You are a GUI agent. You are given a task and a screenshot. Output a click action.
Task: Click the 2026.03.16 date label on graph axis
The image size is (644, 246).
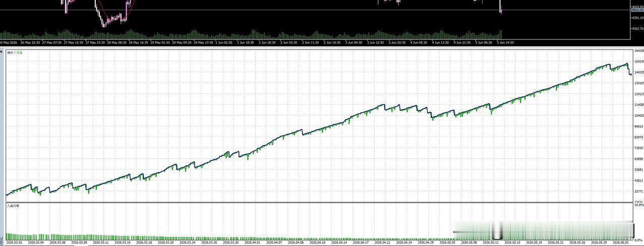pyautogui.click(x=123, y=242)
